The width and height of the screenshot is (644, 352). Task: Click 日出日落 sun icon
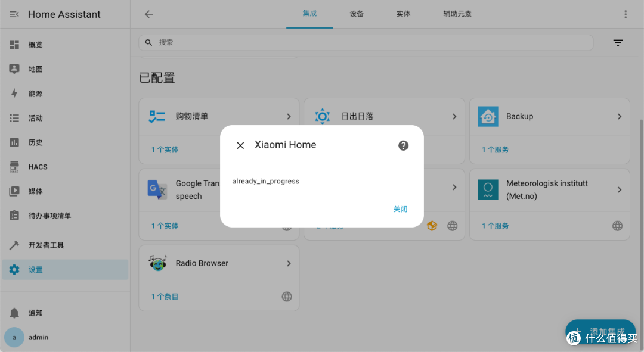point(323,117)
